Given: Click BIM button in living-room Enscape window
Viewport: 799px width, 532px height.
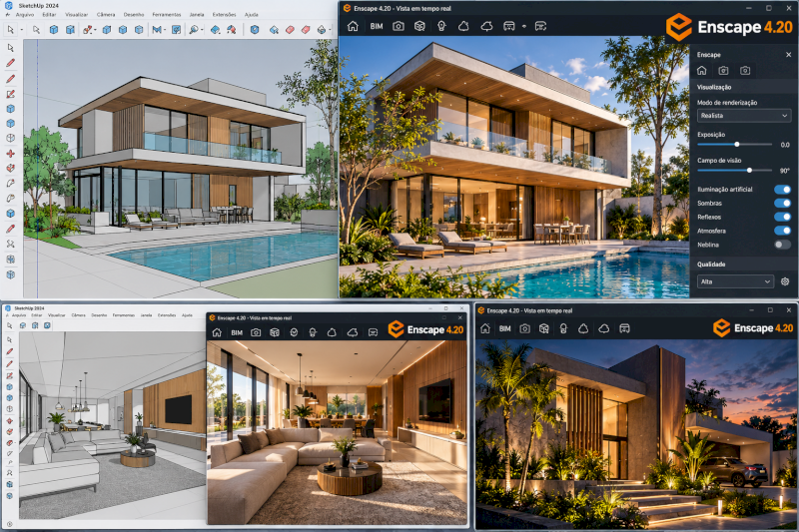Looking at the screenshot, I should tap(237, 332).
